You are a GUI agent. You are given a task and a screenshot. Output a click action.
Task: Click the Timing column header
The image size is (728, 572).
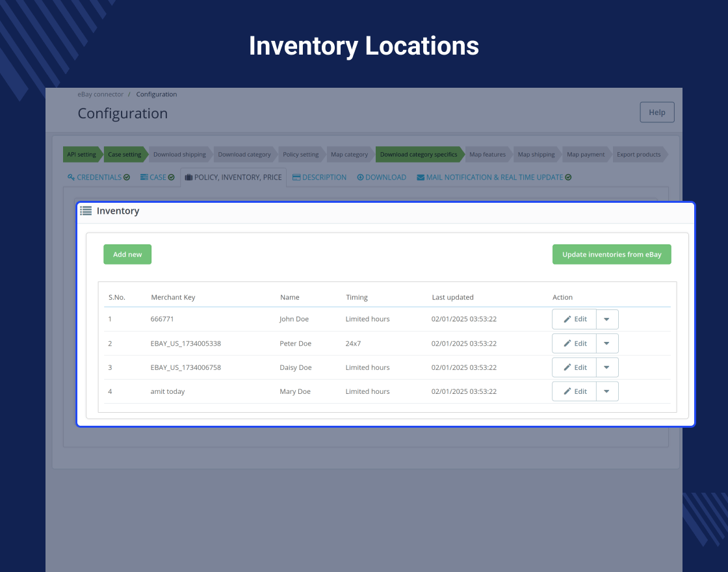click(357, 297)
